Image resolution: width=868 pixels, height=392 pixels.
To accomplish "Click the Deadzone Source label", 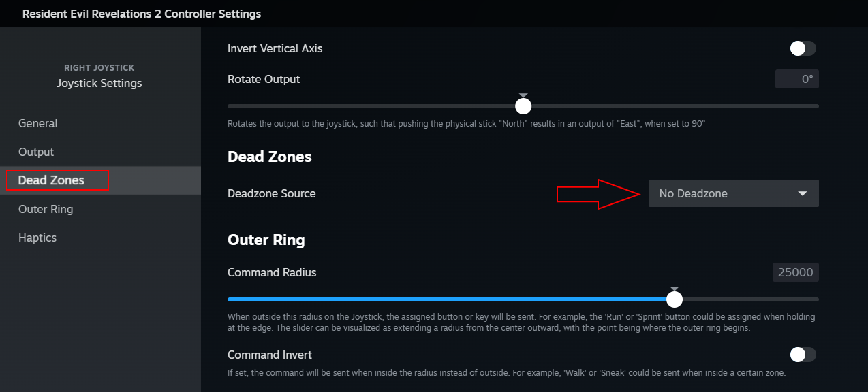I will click(x=272, y=193).
